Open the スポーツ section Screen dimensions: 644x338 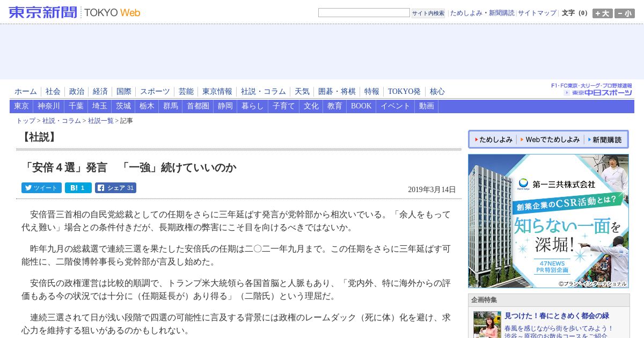coord(155,92)
